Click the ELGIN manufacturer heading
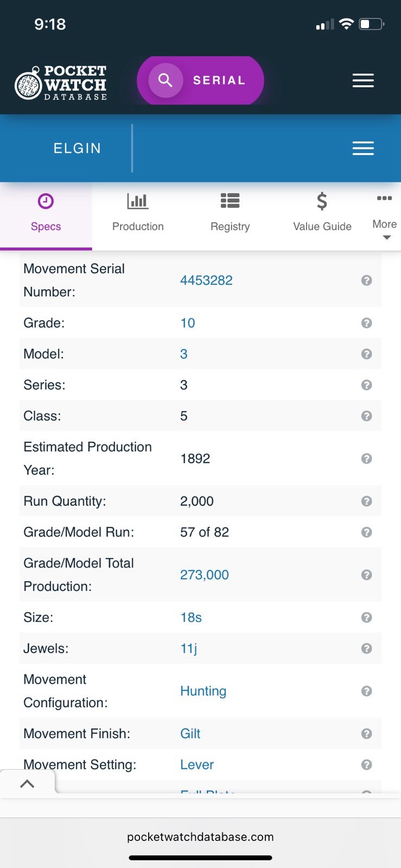This screenshot has width=401, height=868. tap(77, 148)
